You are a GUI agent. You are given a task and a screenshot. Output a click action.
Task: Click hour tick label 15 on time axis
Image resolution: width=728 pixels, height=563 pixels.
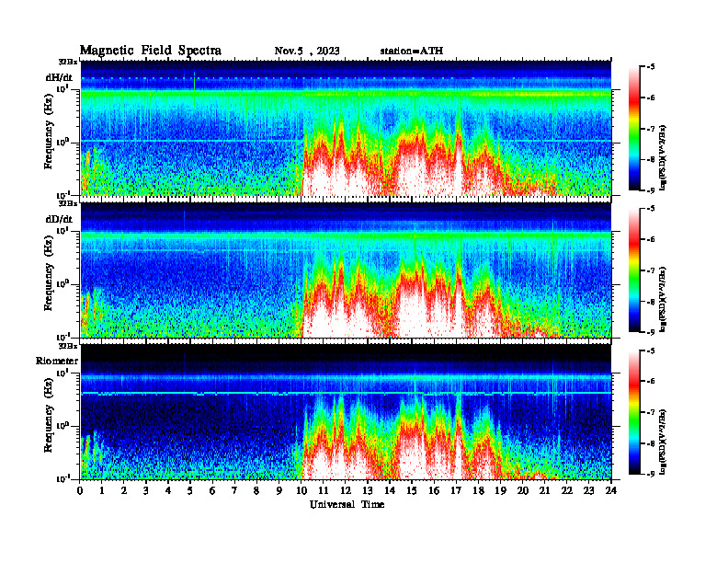tap(412, 490)
